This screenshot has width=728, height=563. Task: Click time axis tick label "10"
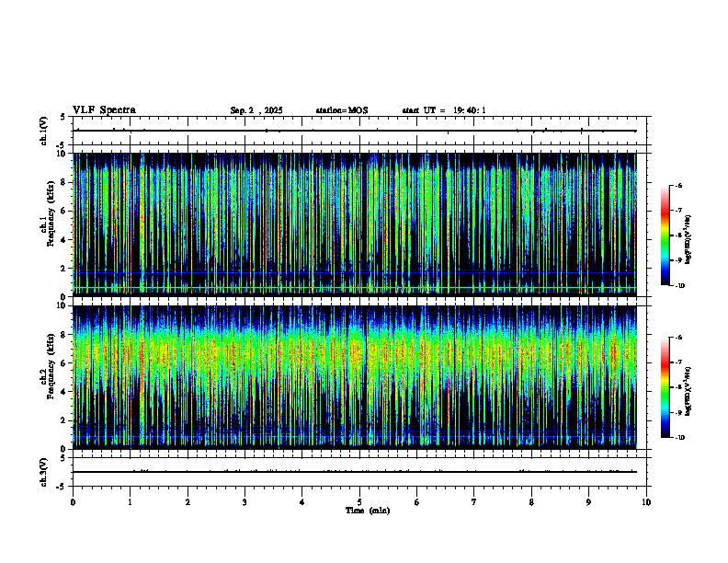pyautogui.click(x=646, y=502)
